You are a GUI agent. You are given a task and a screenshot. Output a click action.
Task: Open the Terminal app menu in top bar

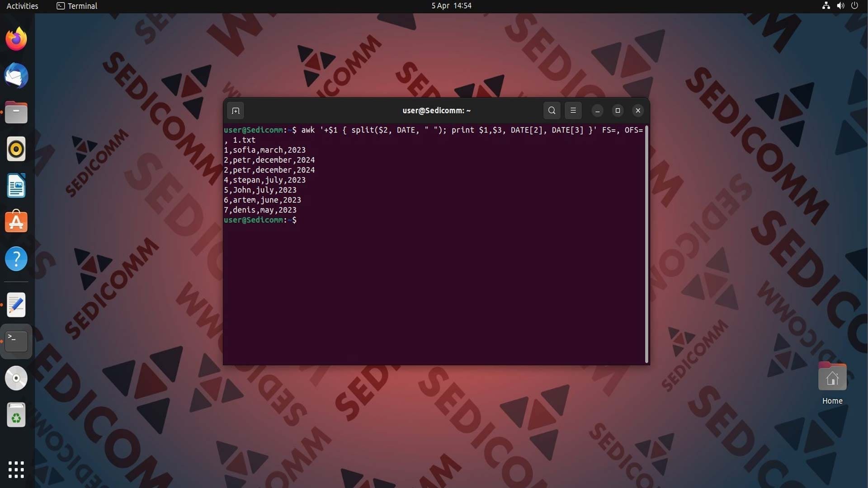tap(77, 6)
